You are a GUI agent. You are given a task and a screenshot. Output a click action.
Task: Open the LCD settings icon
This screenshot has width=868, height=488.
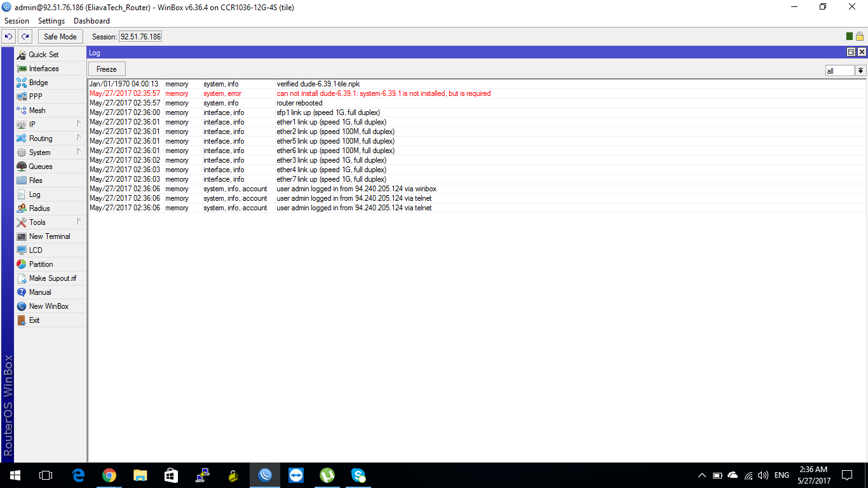coord(22,250)
